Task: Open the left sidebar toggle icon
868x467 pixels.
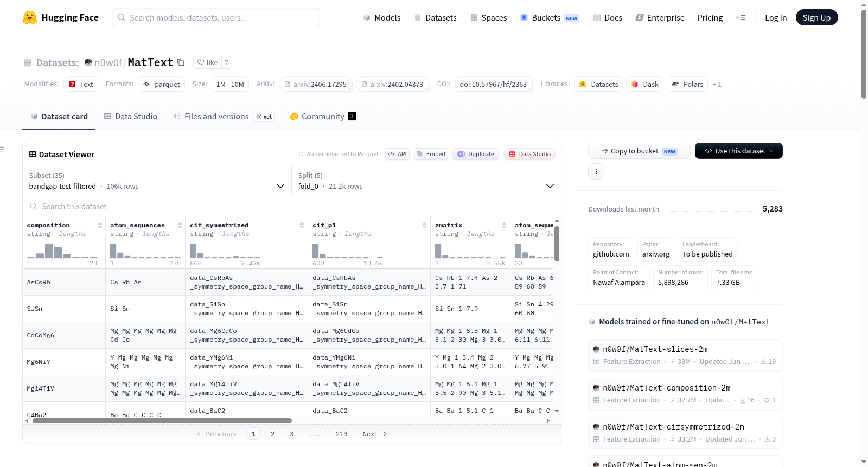Action: pos(2,149)
